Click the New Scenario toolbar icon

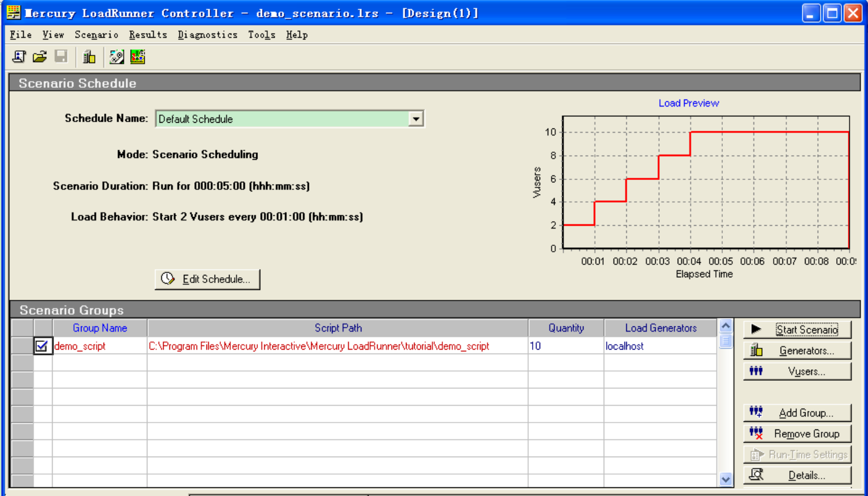click(19, 57)
